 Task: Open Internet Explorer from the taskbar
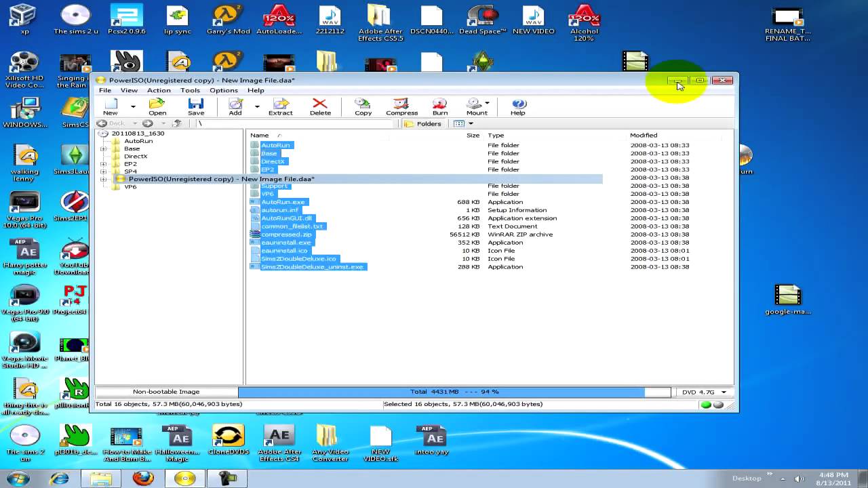point(60,479)
